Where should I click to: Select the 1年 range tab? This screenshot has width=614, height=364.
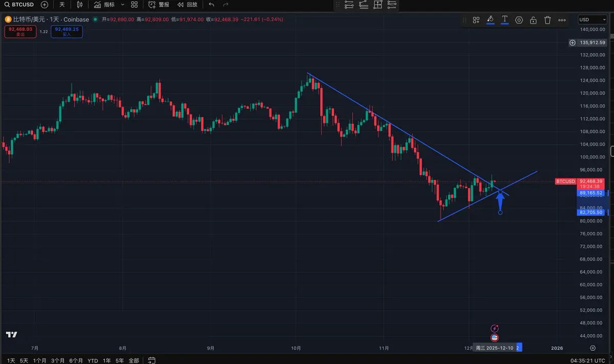click(x=107, y=360)
